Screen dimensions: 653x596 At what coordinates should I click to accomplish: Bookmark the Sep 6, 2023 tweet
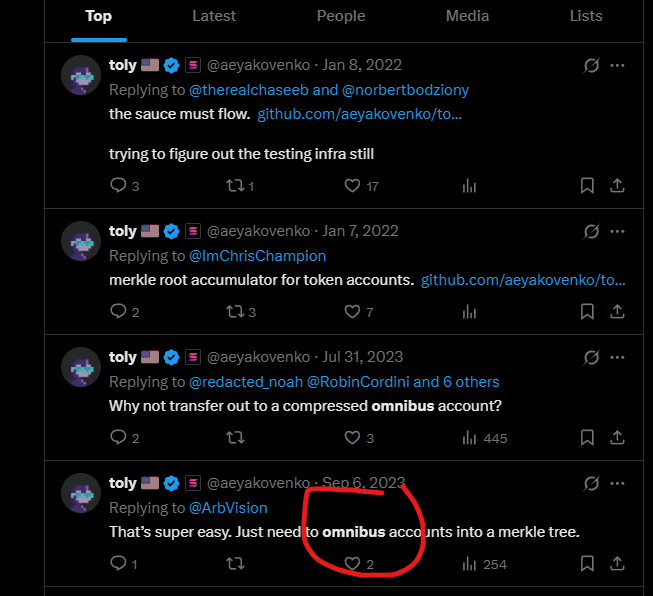(588, 564)
